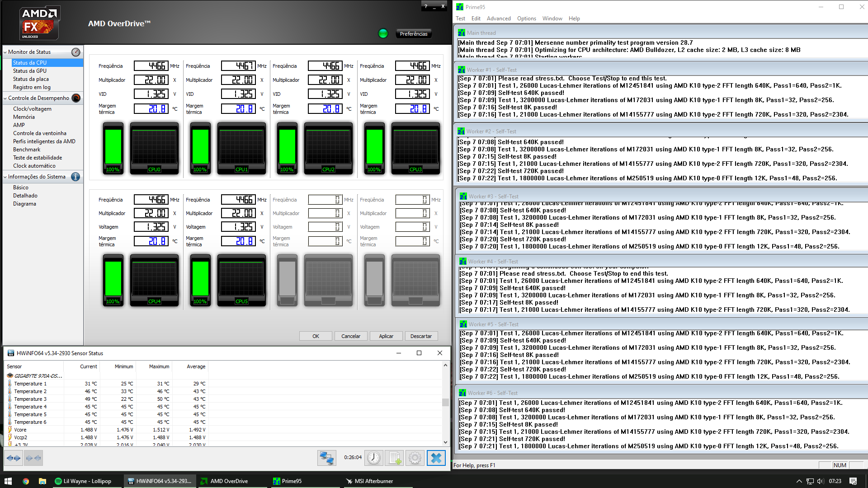The width and height of the screenshot is (868, 488).
Task: Click the Worker #4 Self-Test window icon
Action: pyautogui.click(x=463, y=262)
